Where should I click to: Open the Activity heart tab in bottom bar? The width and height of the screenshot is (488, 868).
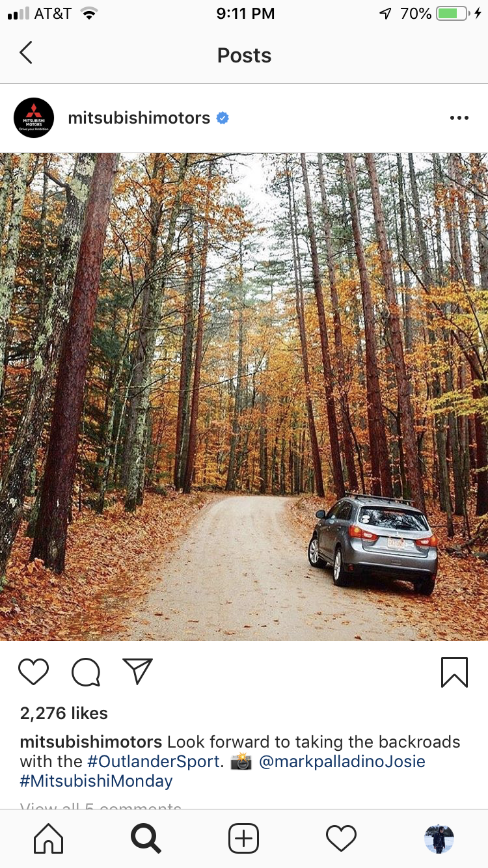(342, 839)
